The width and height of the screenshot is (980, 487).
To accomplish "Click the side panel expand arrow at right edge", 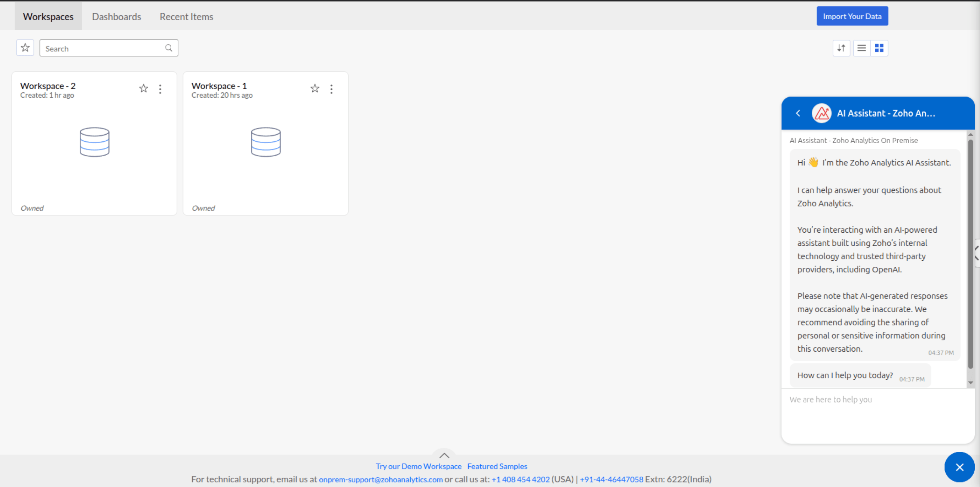I will [x=977, y=253].
